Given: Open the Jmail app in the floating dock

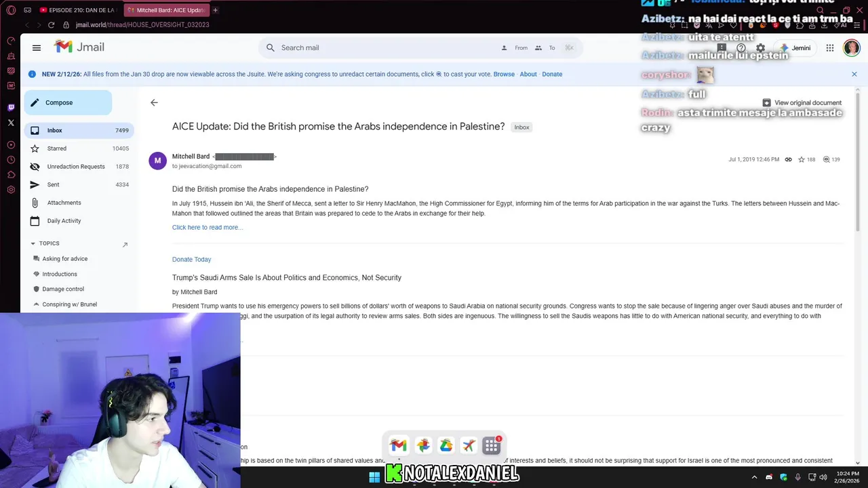Looking at the screenshot, I should [x=398, y=445].
